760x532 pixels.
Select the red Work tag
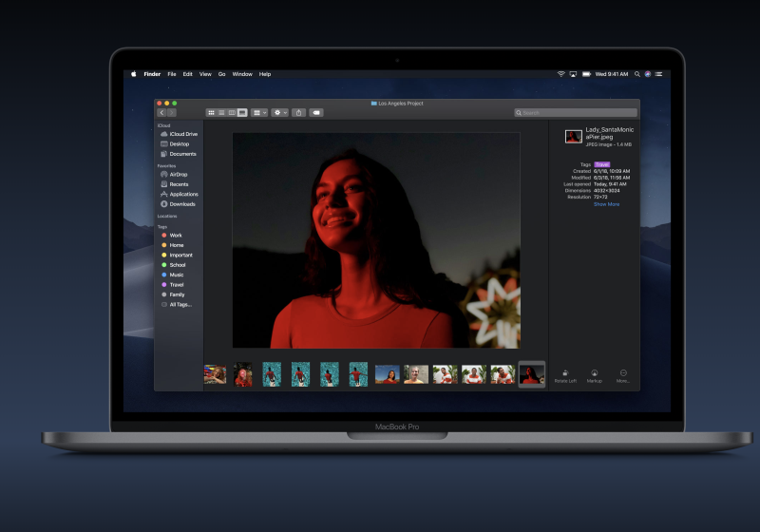pos(175,235)
